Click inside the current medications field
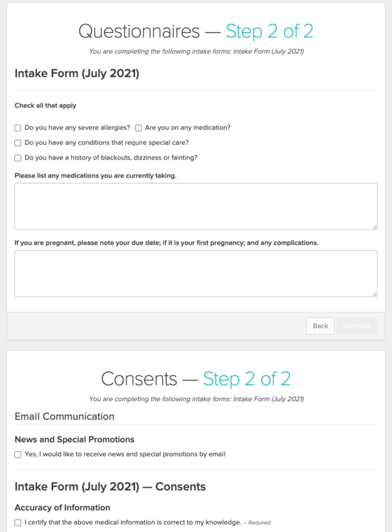The width and height of the screenshot is (392, 532). [196, 205]
